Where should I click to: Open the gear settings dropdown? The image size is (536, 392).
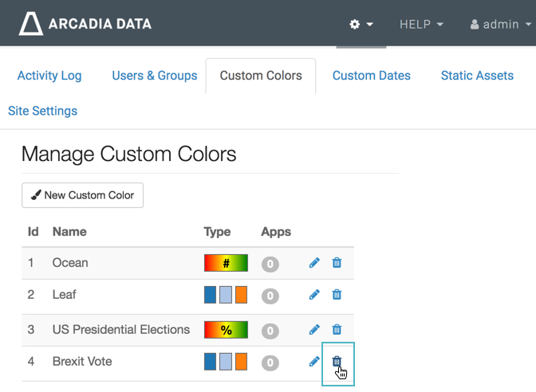[x=361, y=24]
